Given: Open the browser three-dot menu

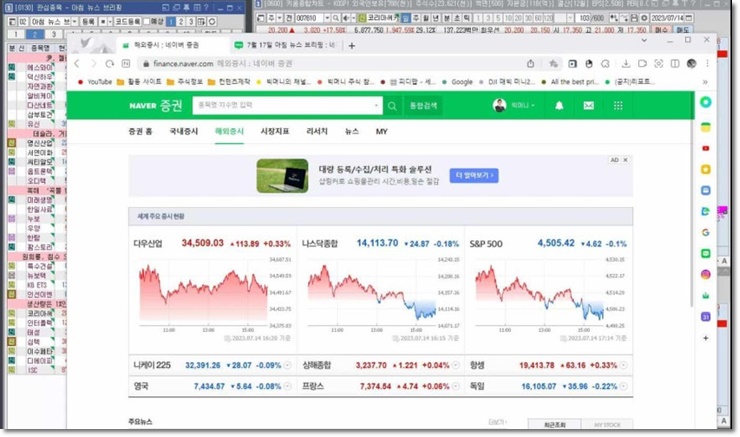Looking at the screenshot, I should coord(707,63).
